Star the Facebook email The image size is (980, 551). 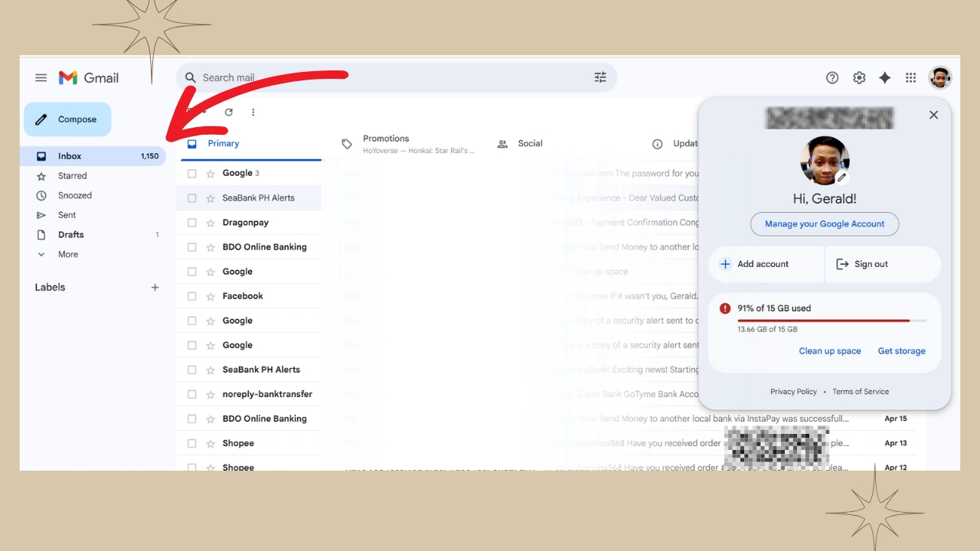tap(211, 296)
